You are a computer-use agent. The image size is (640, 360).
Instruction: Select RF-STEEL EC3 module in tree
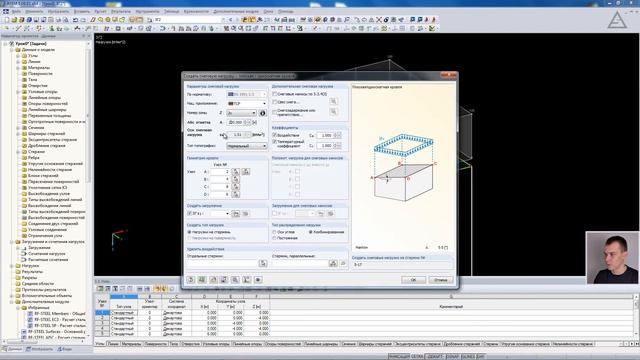point(60,320)
